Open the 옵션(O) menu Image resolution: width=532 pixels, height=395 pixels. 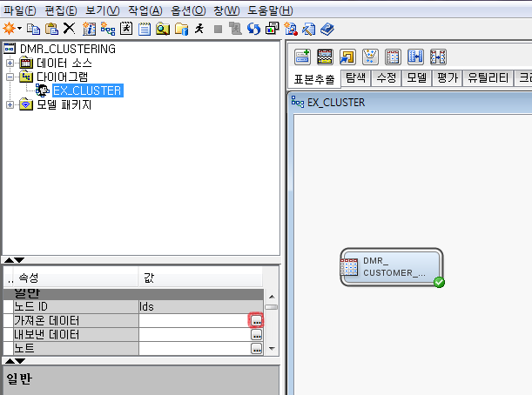188,10
